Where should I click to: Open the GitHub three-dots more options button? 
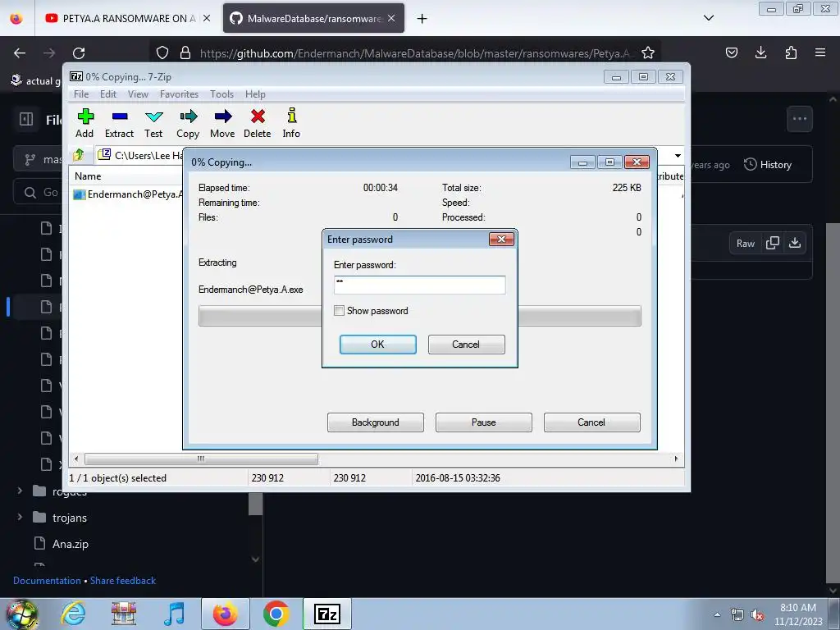point(800,119)
